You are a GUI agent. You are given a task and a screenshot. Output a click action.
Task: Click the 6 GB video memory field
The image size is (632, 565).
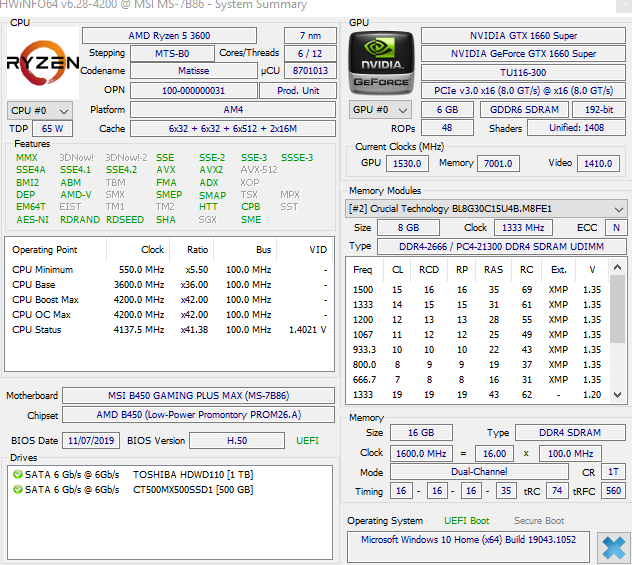[447, 110]
